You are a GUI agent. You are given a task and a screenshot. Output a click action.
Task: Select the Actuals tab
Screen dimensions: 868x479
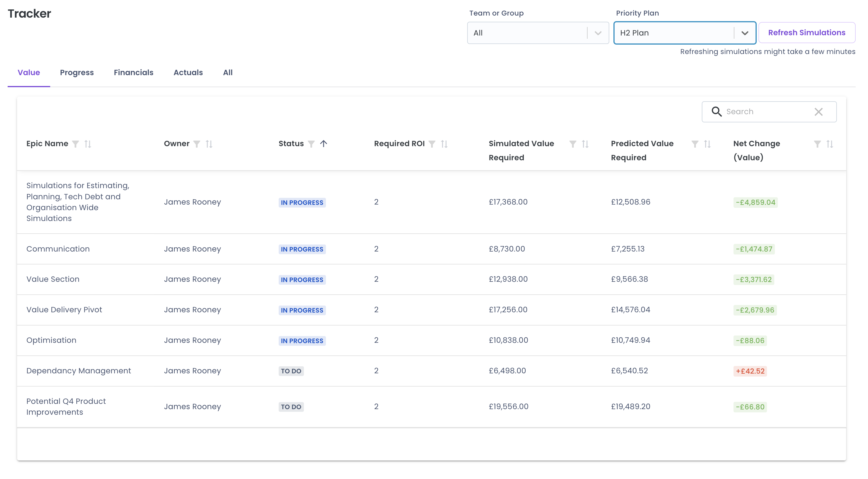(x=188, y=72)
